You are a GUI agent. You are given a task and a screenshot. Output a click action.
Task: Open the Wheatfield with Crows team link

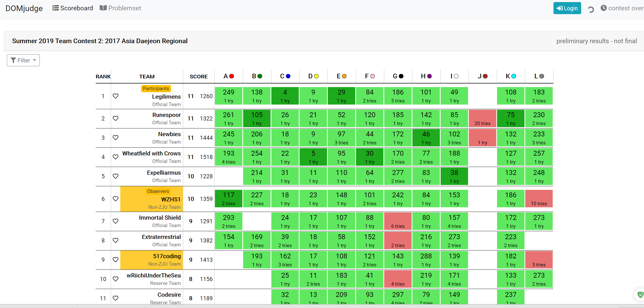(x=151, y=153)
